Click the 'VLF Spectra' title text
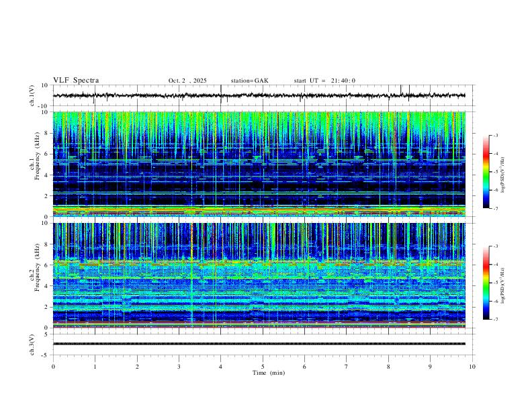The height and width of the screenshot is (411, 532). click(76, 81)
